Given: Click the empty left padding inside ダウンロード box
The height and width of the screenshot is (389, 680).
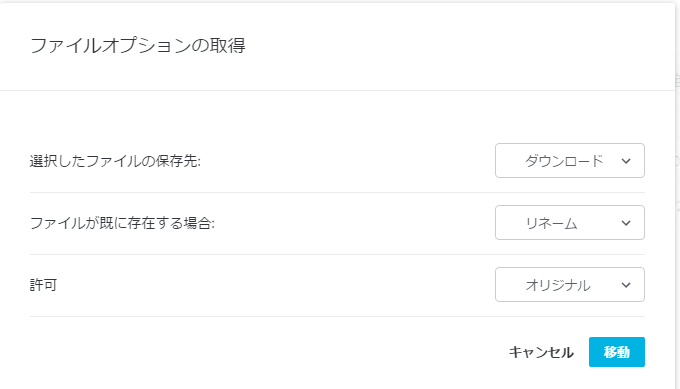Looking at the screenshot, I should 510,160.
